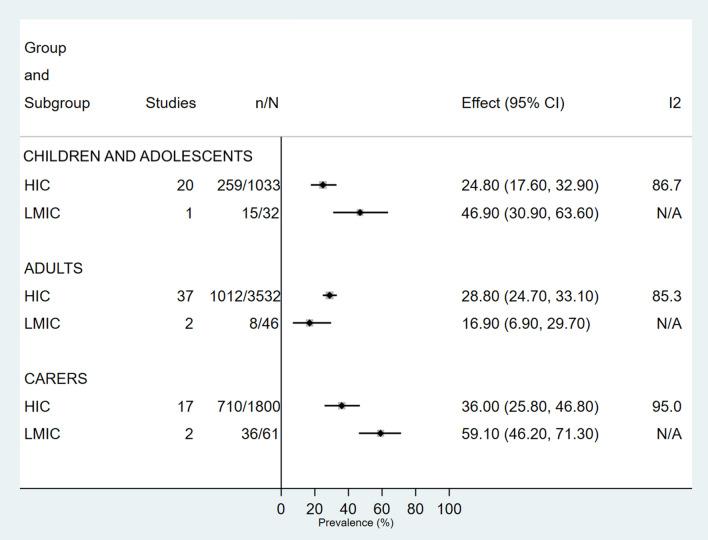Click the 95.0 I2 value
The width and height of the screenshot is (708, 540).
666,405
